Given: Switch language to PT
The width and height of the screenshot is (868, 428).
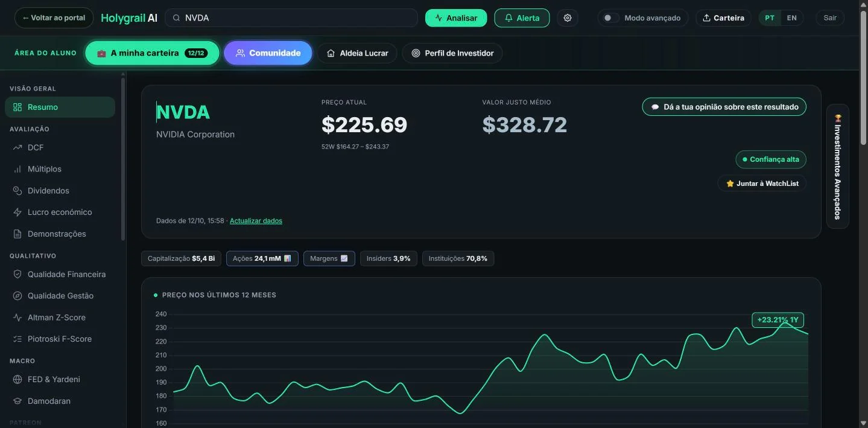Looking at the screenshot, I should pyautogui.click(x=770, y=18).
